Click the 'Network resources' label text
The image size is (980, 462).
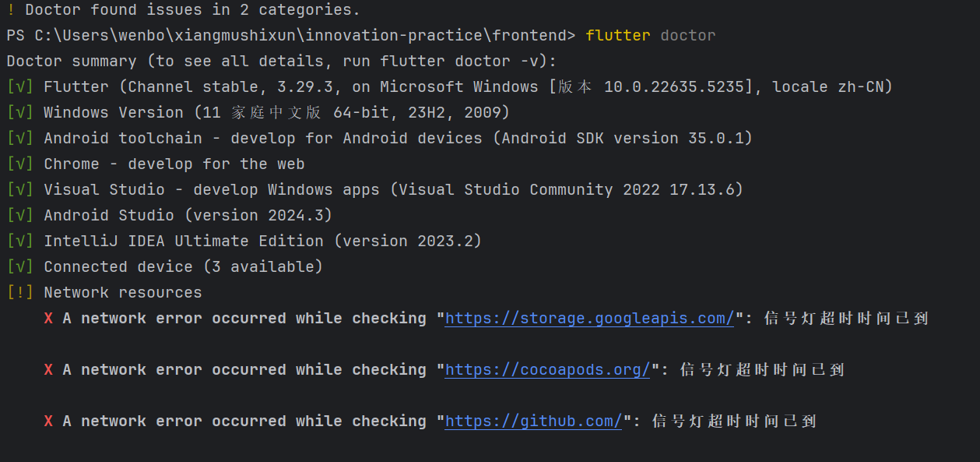pos(123,292)
